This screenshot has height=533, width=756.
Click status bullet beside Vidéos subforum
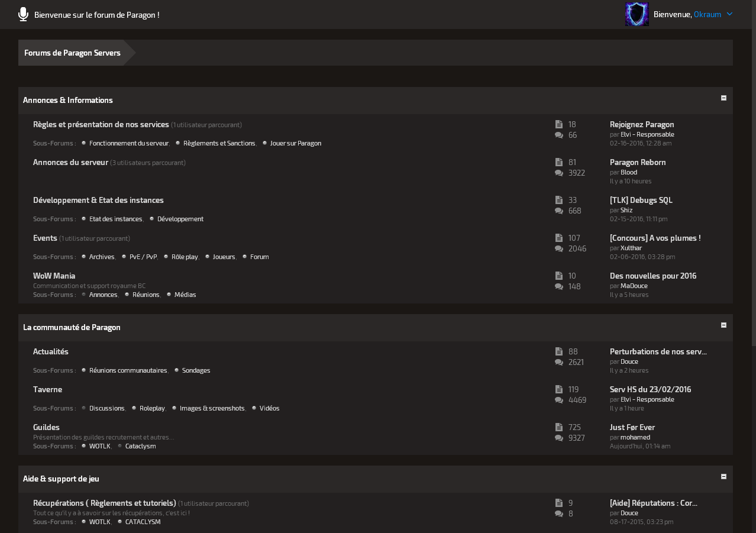point(254,408)
